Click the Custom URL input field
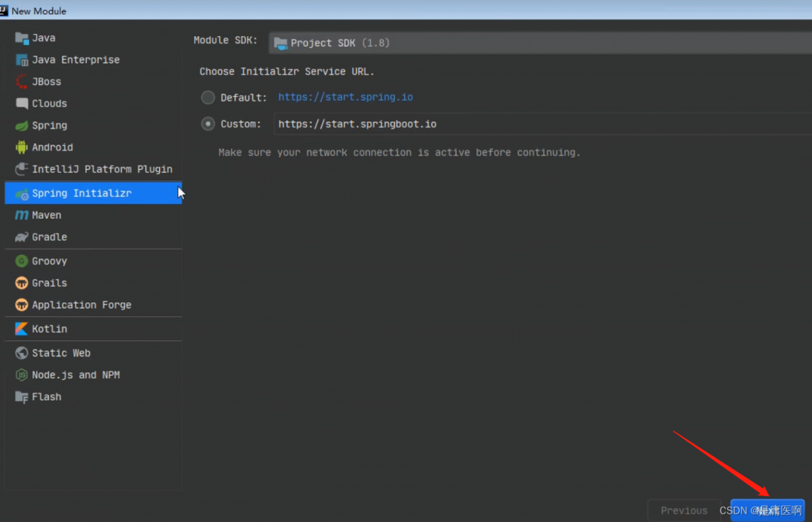The height and width of the screenshot is (522, 812). (543, 124)
